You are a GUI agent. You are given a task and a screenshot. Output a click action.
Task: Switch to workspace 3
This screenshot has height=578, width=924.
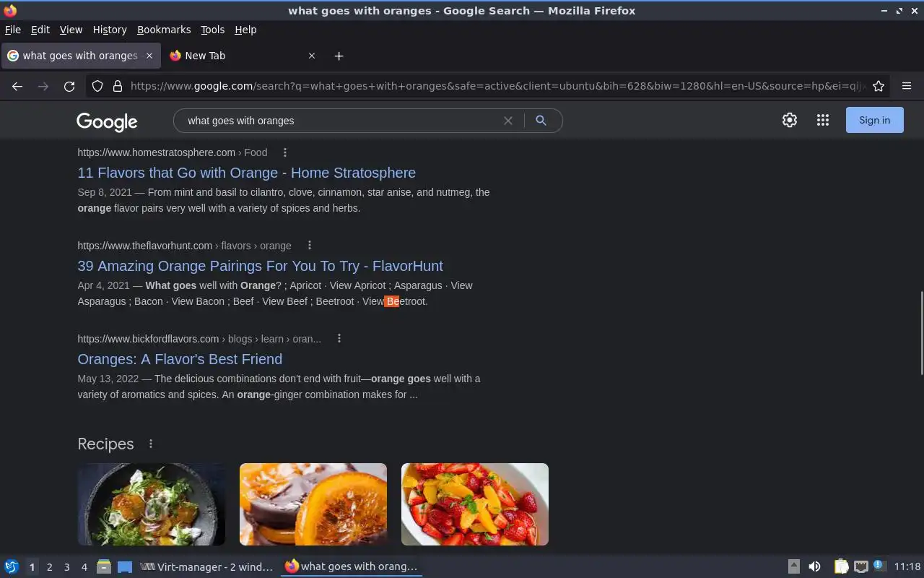[x=66, y=567]
